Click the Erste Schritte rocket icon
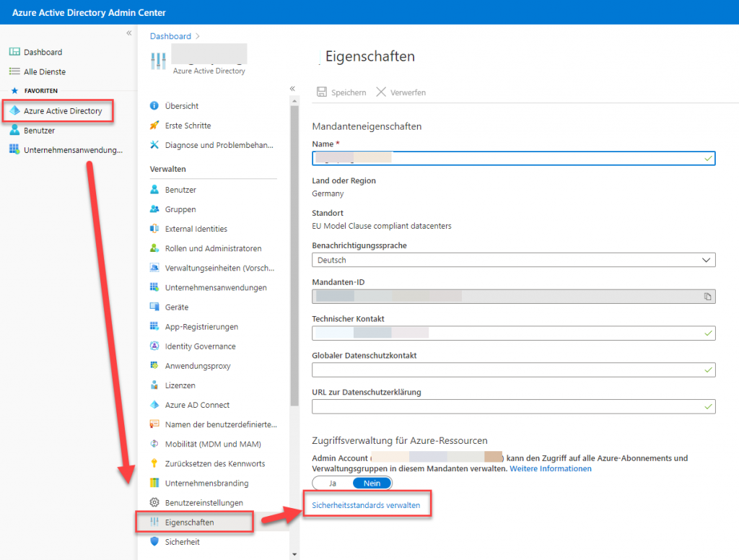Viewport: 739px width, 560px height. (154, 126)
